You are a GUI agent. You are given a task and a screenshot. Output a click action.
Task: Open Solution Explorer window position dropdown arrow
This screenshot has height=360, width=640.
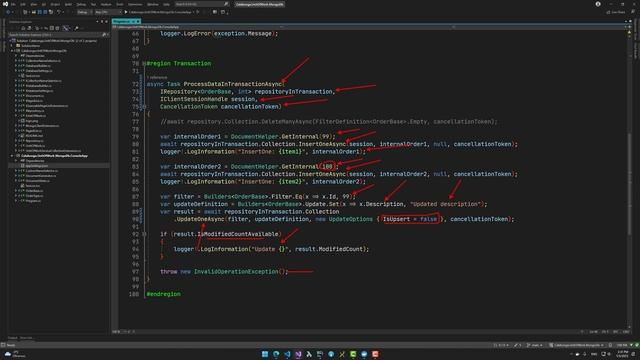pos(97,22)
